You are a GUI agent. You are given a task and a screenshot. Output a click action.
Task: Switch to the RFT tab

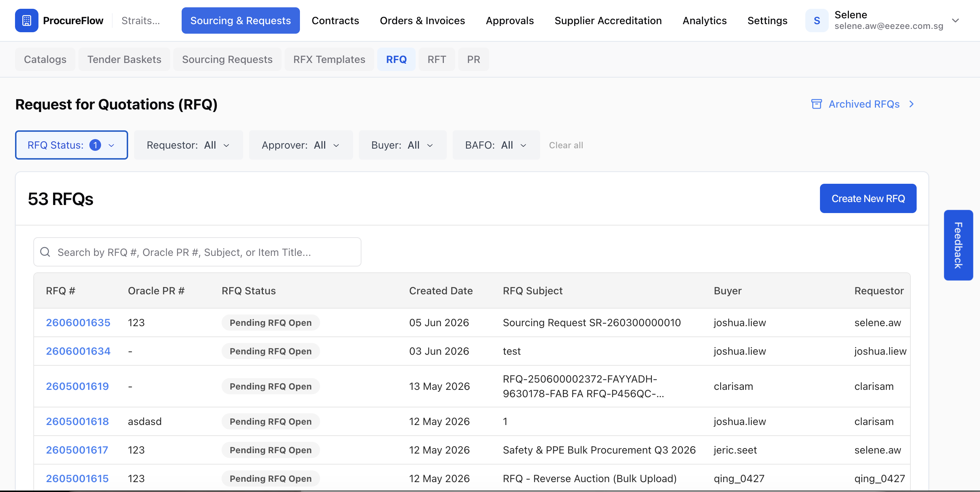(x=437, y=59)
